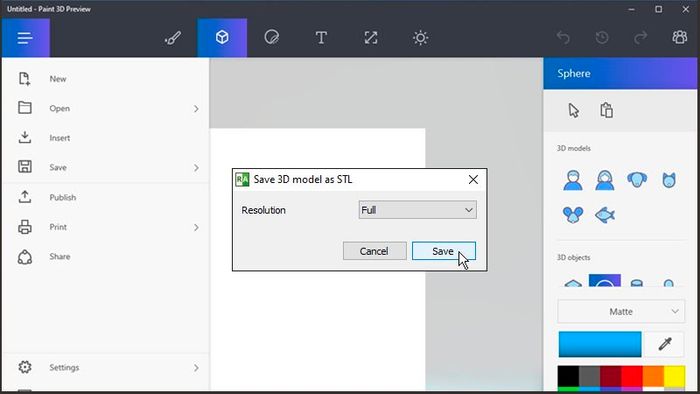
Task: Open the History clock icon
Action: tap(602, 37)
